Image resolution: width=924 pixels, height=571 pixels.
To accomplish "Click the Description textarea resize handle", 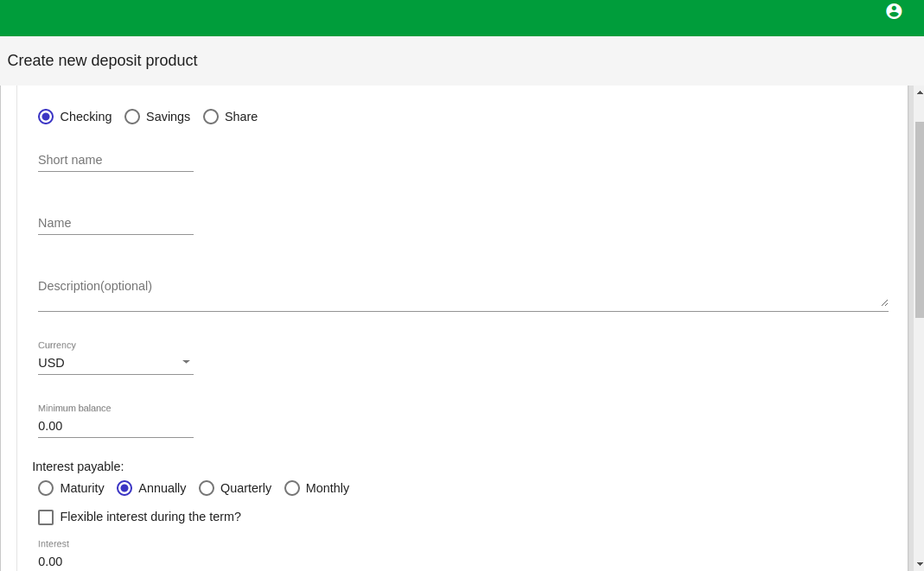I will [884, 302].
